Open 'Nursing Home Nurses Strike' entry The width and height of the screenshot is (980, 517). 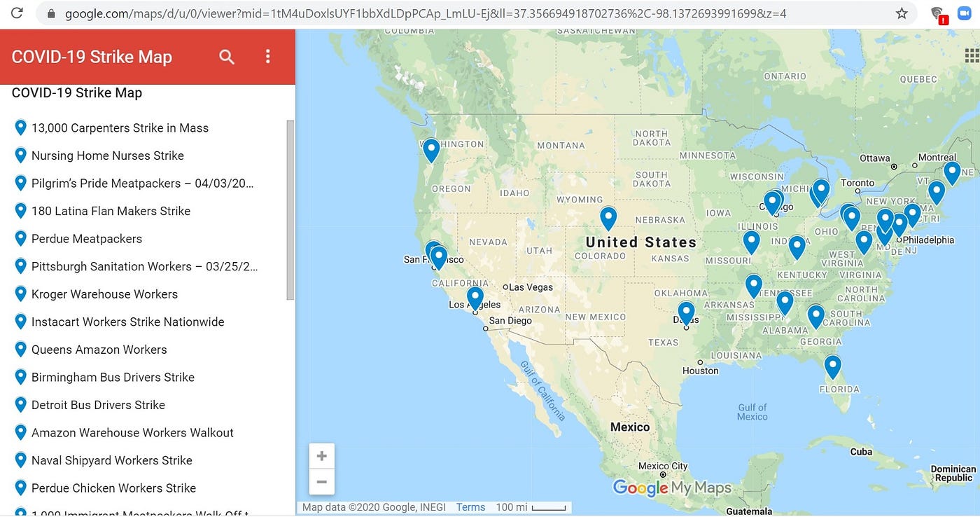click(108, 156)
